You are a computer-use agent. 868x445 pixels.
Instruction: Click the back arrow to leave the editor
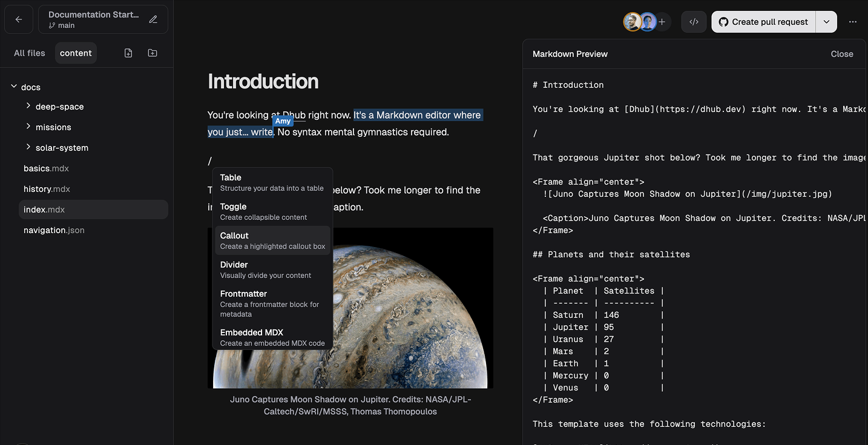(18, 19)
